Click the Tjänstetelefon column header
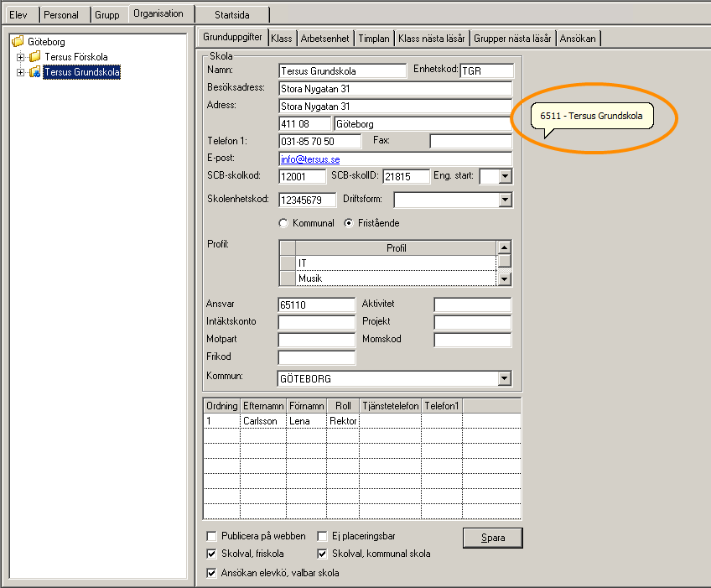 coord(391,406)
